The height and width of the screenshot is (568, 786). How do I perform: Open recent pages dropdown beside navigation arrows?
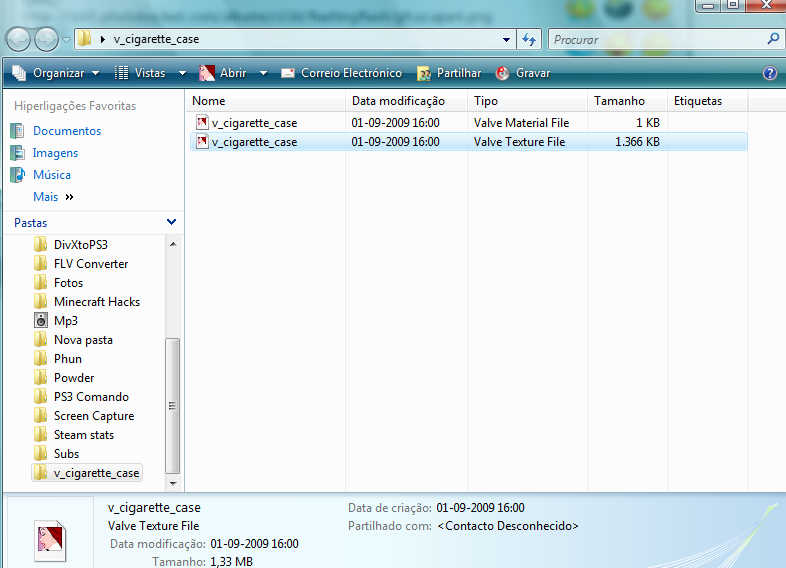(x=66, y=40)
